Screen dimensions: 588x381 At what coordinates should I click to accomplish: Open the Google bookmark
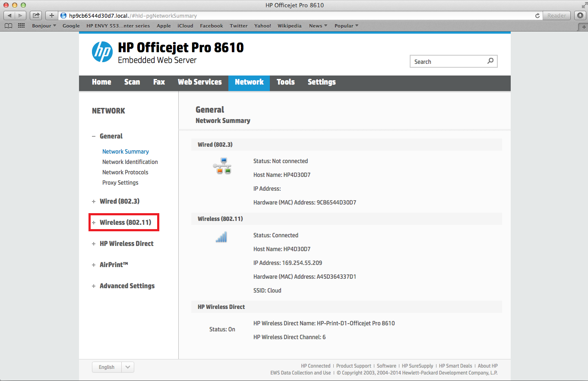[71, 26]
